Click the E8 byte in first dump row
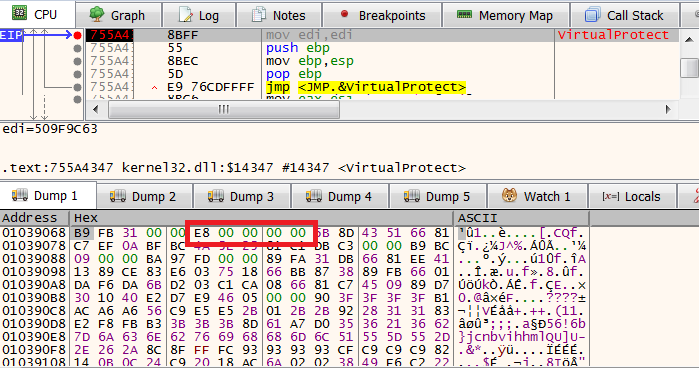 201,233
